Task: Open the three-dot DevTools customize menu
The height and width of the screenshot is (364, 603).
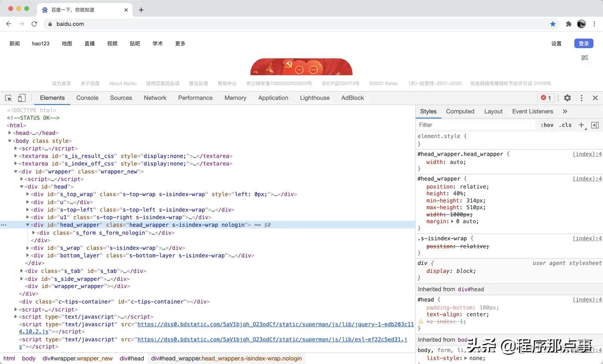Action: coord(581,98)
